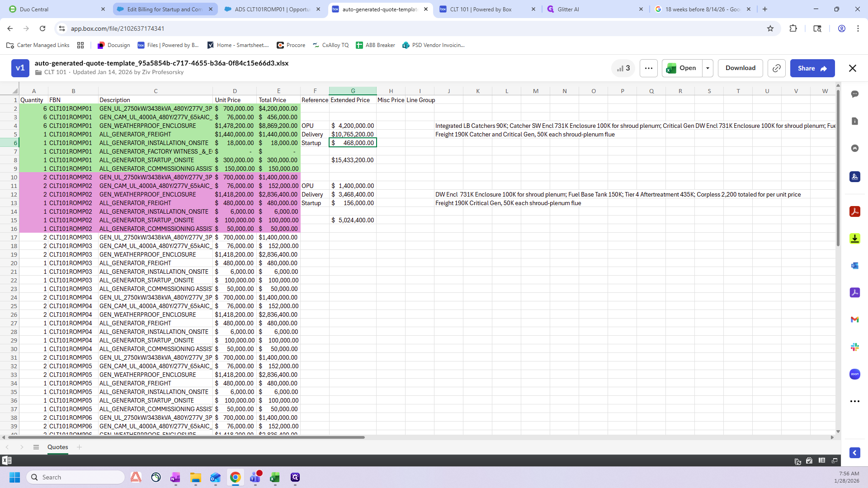Image resolution: width=868 pixels, height=488 pixels.
Task: Copy shared link using chain icon
Action: [x=776, y=68]
